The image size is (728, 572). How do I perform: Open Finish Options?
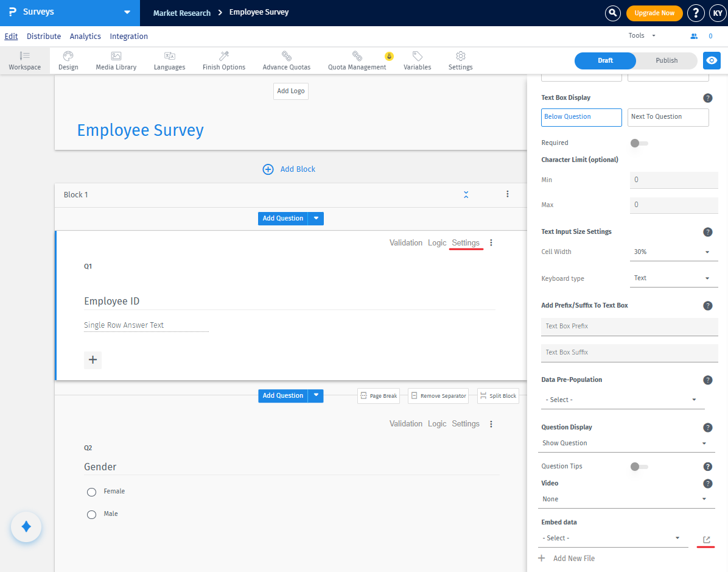[224, 61]
